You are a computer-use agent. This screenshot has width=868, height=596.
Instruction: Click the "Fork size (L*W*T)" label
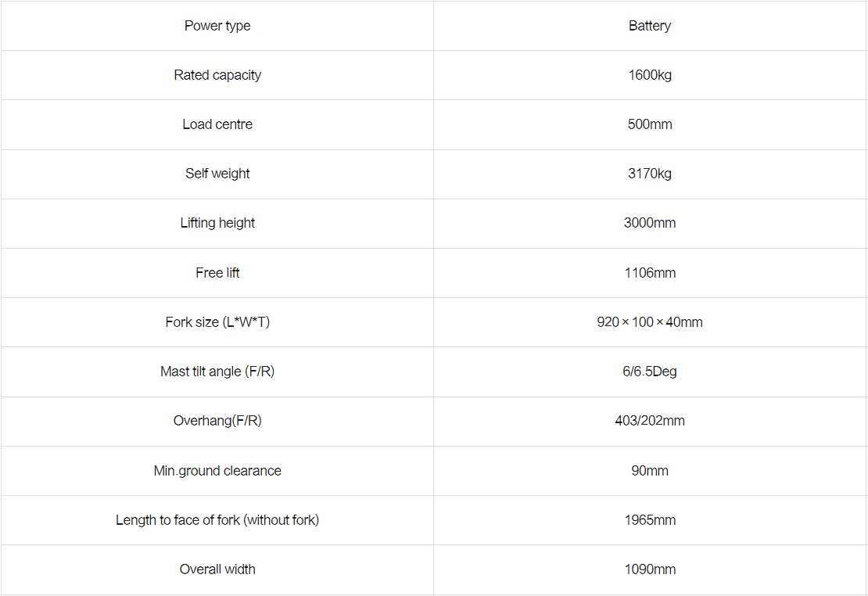point(217,322)
